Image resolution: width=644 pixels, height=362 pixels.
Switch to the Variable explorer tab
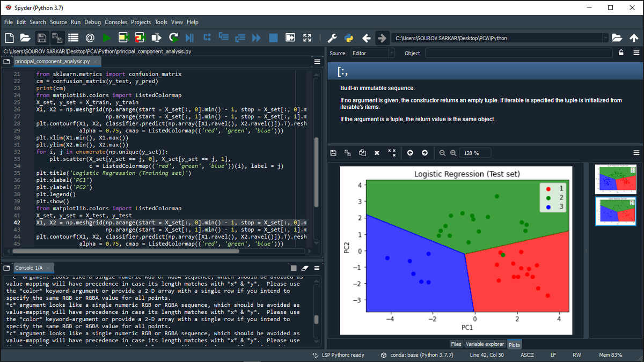click(x=485, y=344)
